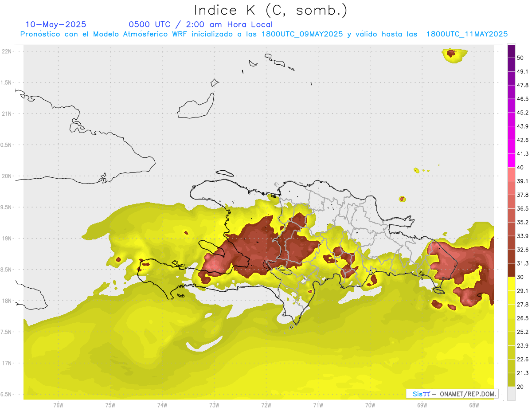Click the "Indice K (C, somb.)" title
532x411 pixels.
tap(270, 11)
